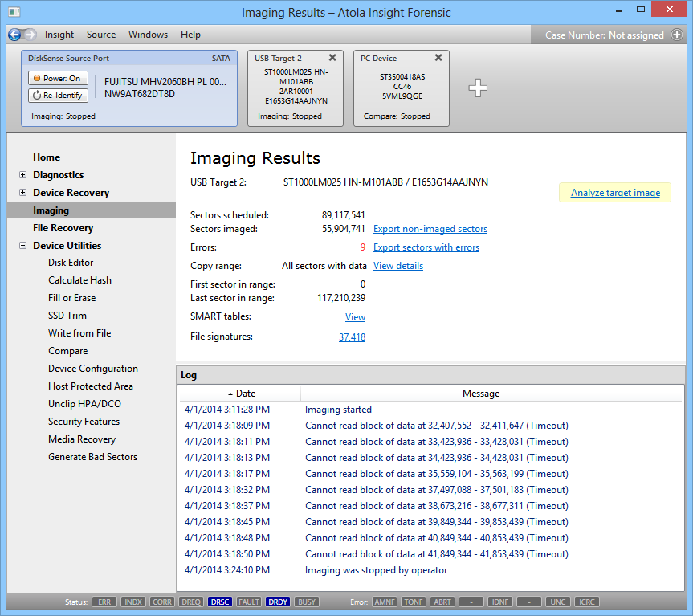Screen dimensions: 693x616
Task: Open Write from File utility
Action: [x=79, y=333]
